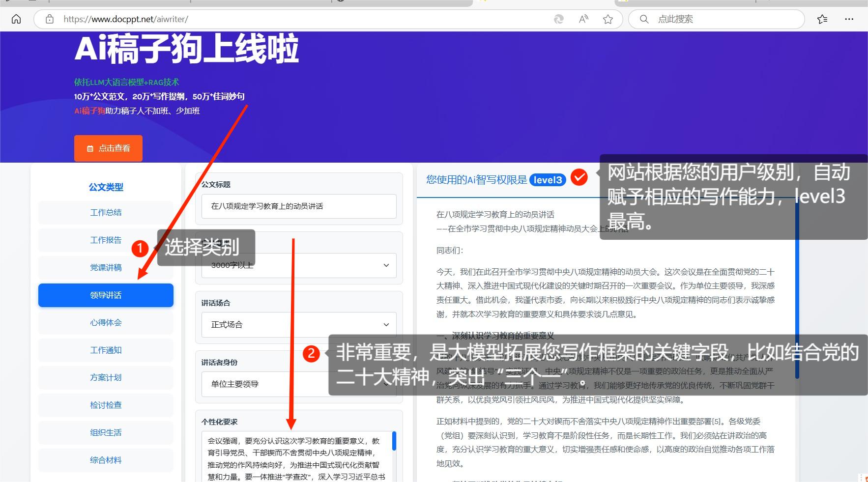
Task: Select 领导讲话 document type
Action: 106,295
